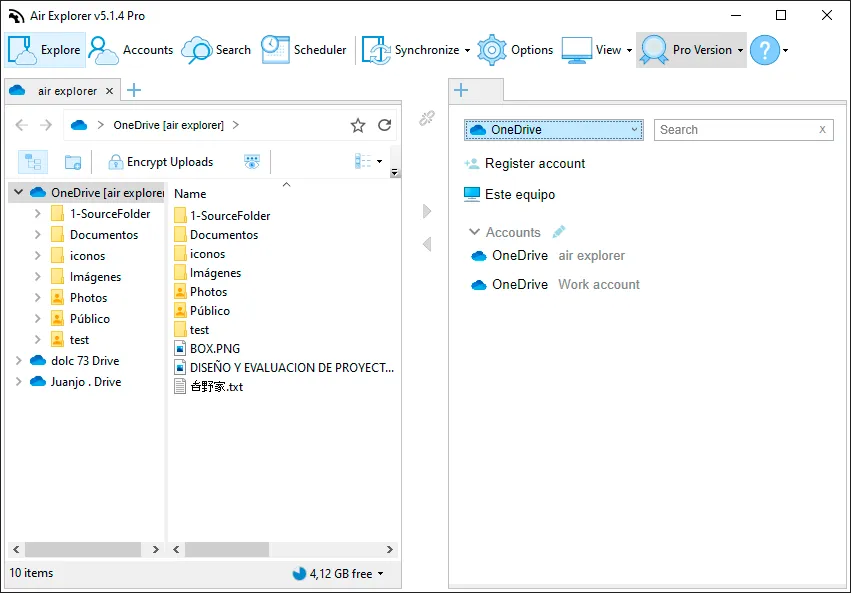Image resolution: width=851 pixels, height=593 pixels.
Task: Expand the Synchronize dropdown arrow
Action: click(x=467, y=50)
